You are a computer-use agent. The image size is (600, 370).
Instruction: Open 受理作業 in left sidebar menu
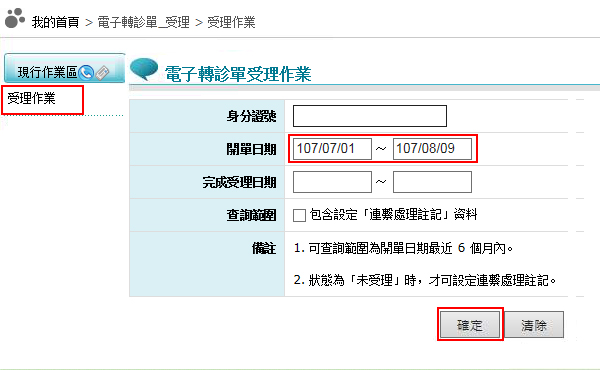pyautogui.click(x=31, y=98)
